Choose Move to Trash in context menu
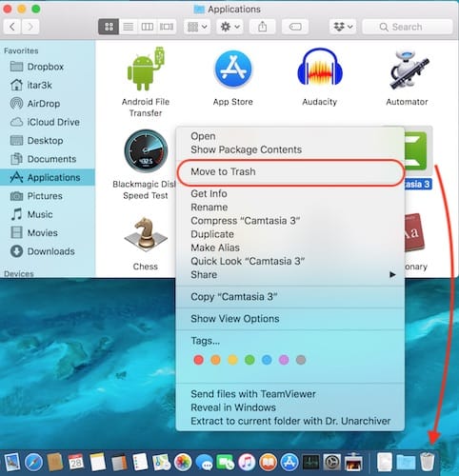459x476 pixels. tap(290, 171)
